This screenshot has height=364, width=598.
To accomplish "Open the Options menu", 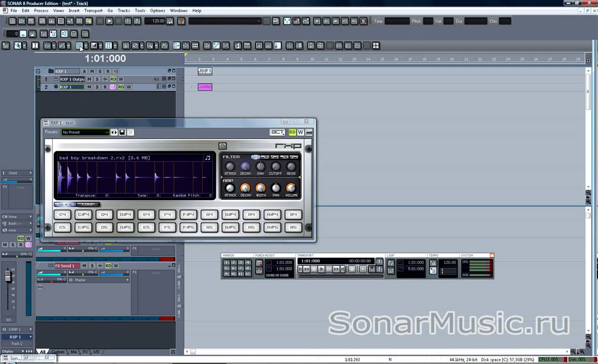I will 157,11.
